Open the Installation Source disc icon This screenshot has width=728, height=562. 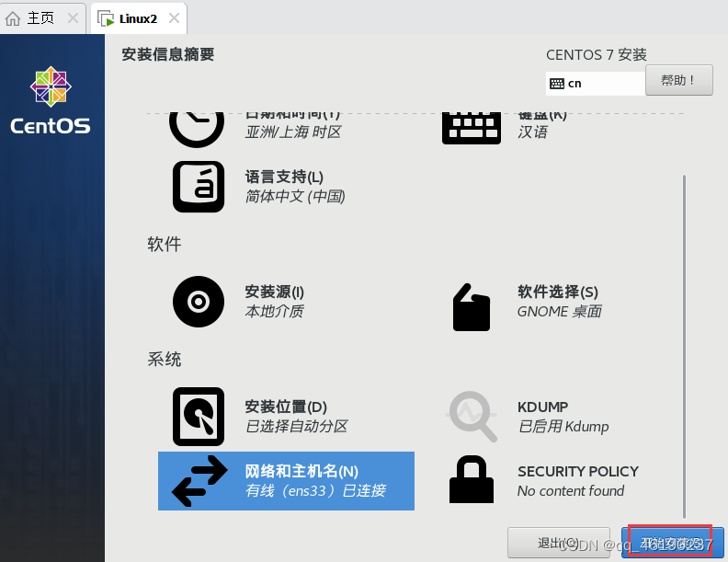click(199, 302)
